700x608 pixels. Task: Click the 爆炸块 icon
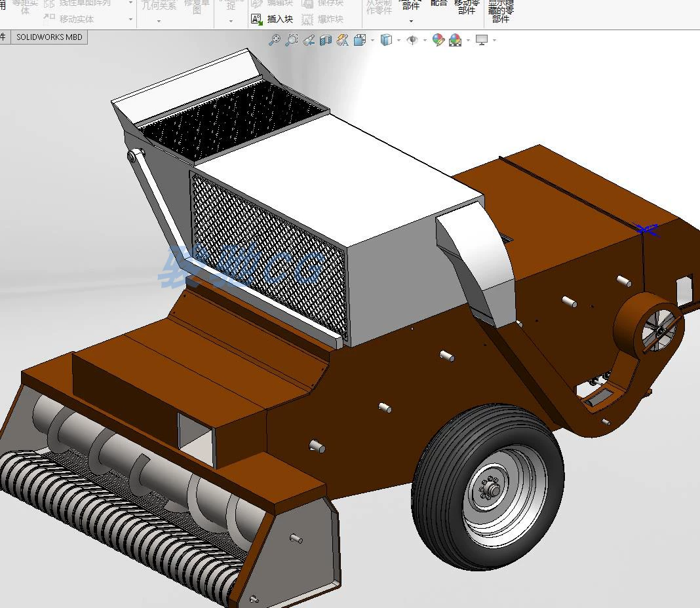point(307,19)
